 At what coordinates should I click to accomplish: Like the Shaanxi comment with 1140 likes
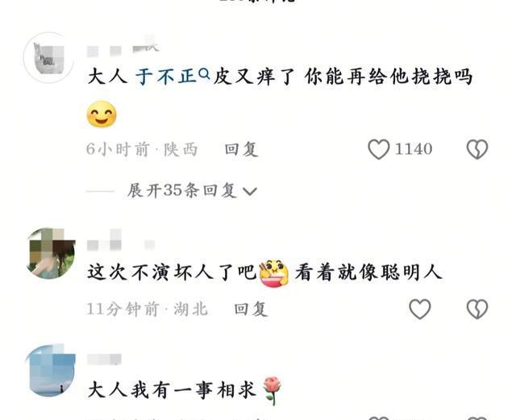pos(379,149)
